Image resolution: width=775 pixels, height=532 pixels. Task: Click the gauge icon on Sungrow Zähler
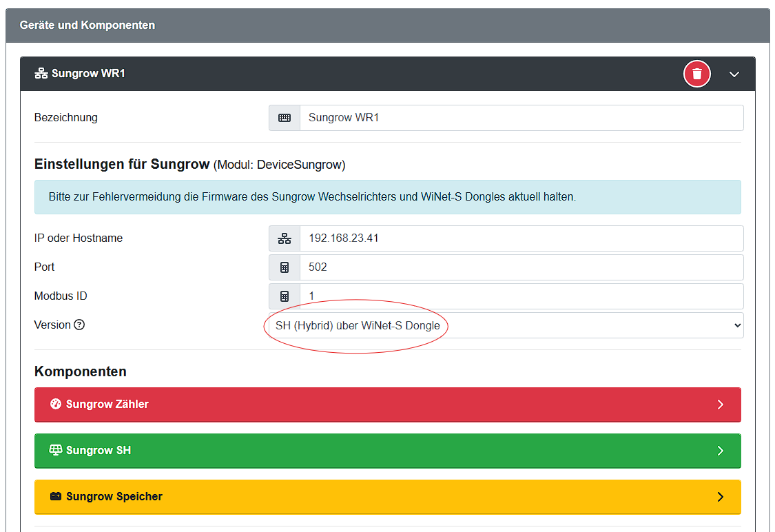point(56,404)
